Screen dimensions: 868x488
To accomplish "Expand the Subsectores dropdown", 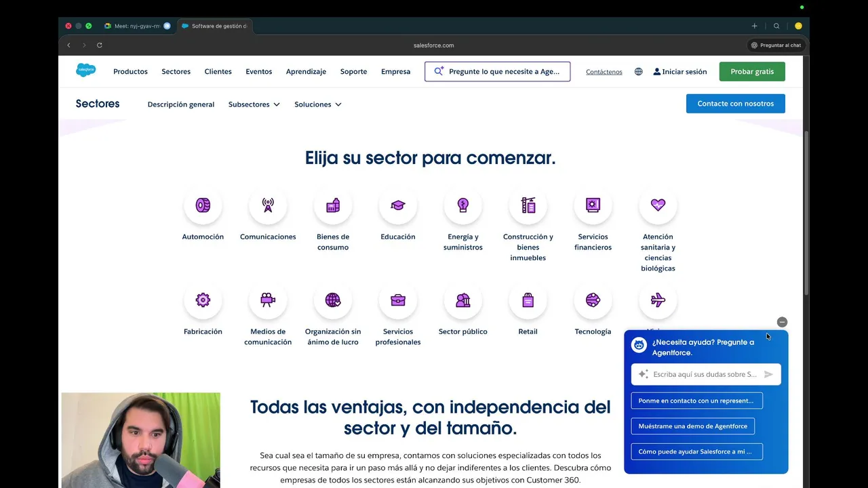I will (x=254, y=104).
